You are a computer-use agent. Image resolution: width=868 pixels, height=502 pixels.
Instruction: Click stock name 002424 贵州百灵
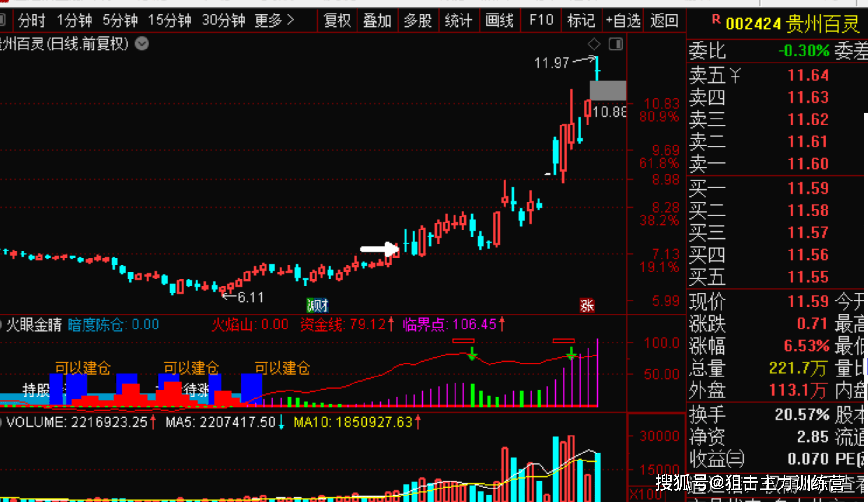792,23
